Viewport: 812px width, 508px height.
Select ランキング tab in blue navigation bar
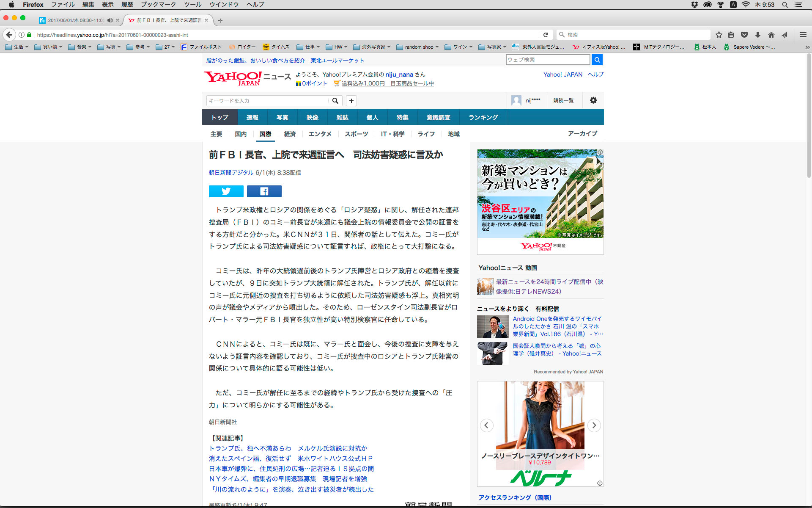[x=483, y=117]
